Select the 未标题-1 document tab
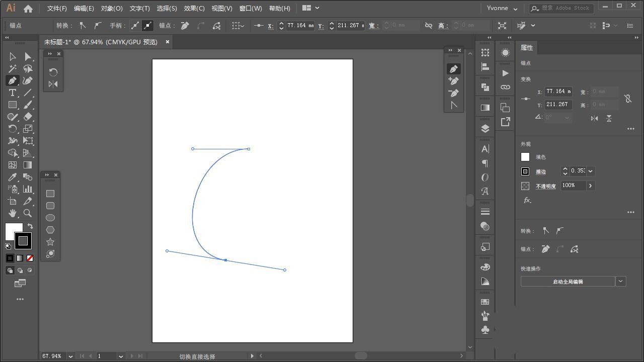The height and width of the screenshot is (362, 644). click(x=101, y=42)
